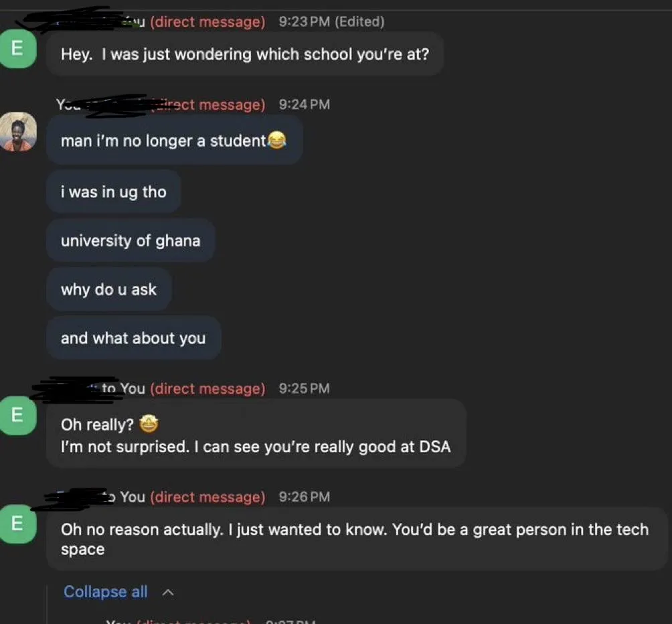The width and height of the screenshot is (672, 624).
Task: Click the (Edited) label on the first message
Action: click(359, 21)
